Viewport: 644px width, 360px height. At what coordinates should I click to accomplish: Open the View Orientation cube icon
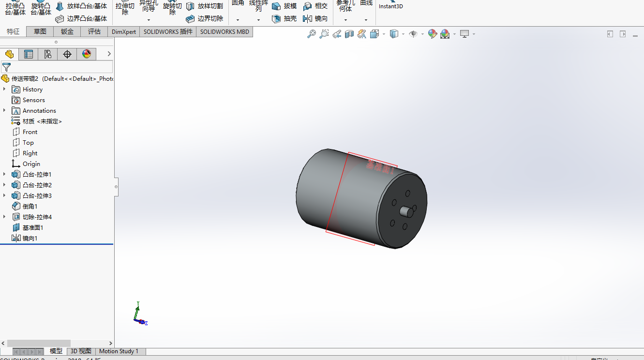374,34
